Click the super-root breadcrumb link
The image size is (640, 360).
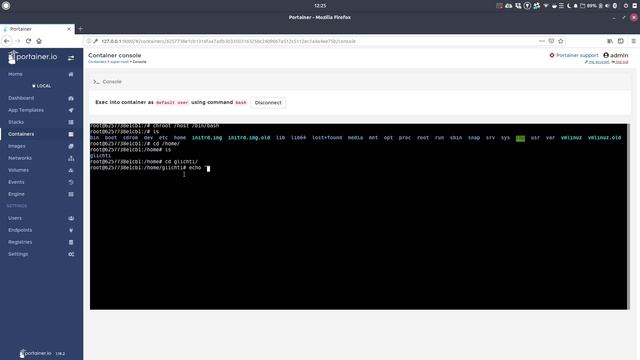click(119, 62)
